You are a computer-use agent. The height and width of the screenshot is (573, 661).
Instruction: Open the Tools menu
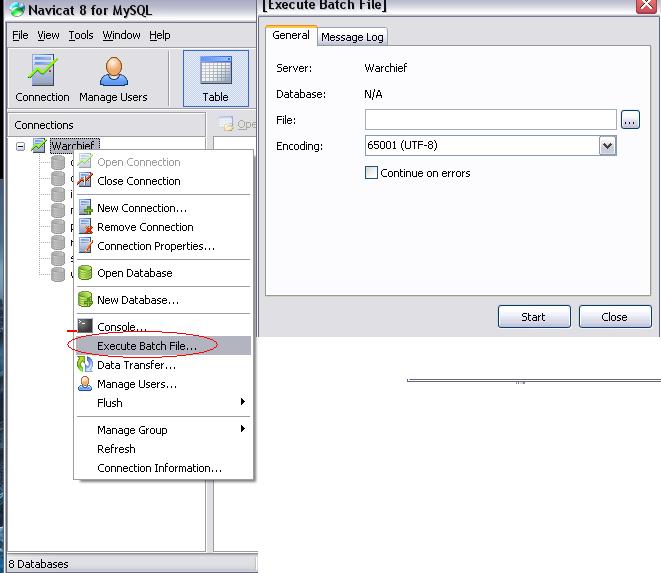click(x=81, y=35)
